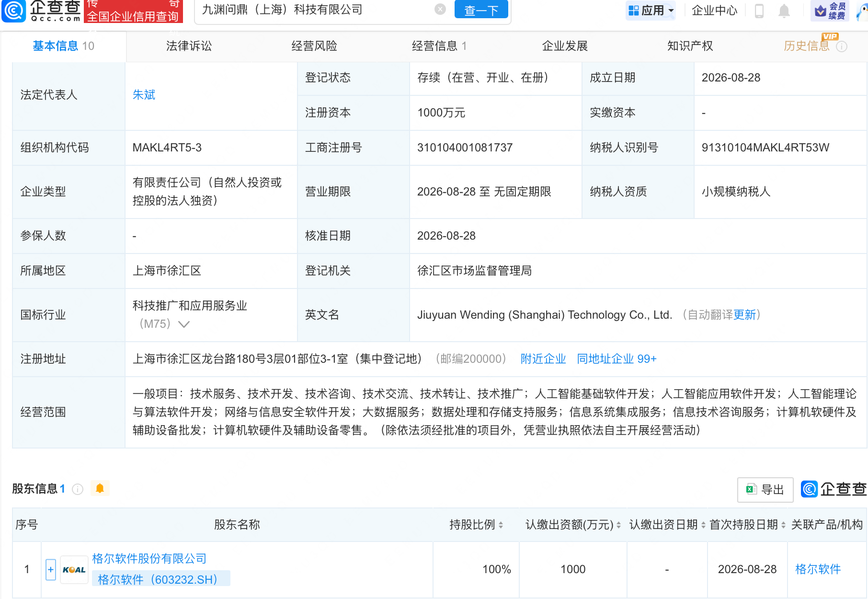Open 格尔软件股份有限公司 link
This screenshot has height=599, width=868.
pyautogui.click(x=149, y=559)
